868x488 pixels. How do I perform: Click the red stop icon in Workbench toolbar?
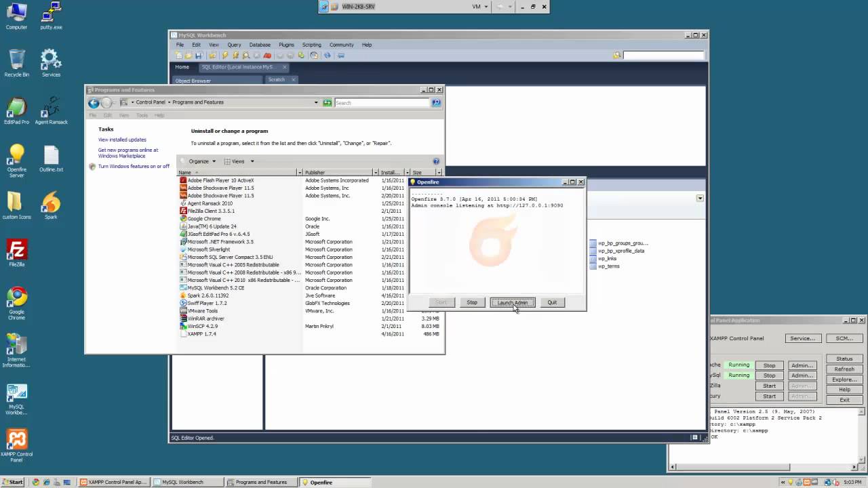point(267,56)
